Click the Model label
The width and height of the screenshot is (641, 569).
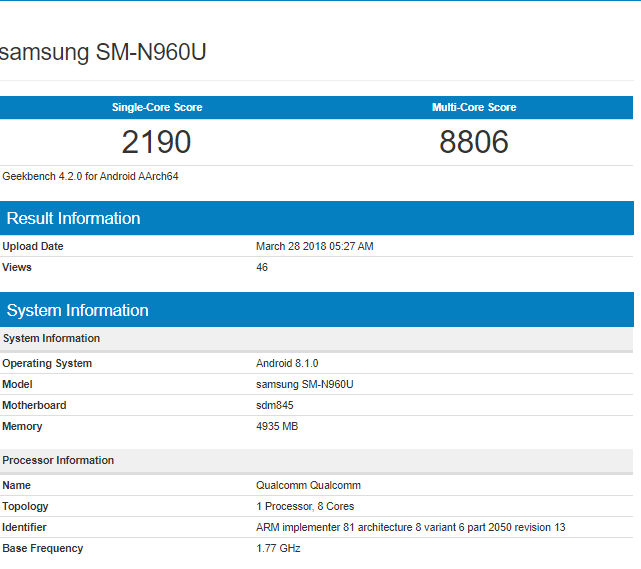click(17, 384)
